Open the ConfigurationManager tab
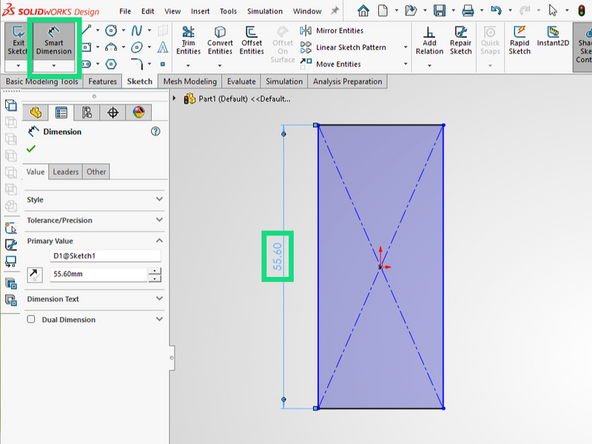Screen dimensions: 592x444 (x=87, y=113)
